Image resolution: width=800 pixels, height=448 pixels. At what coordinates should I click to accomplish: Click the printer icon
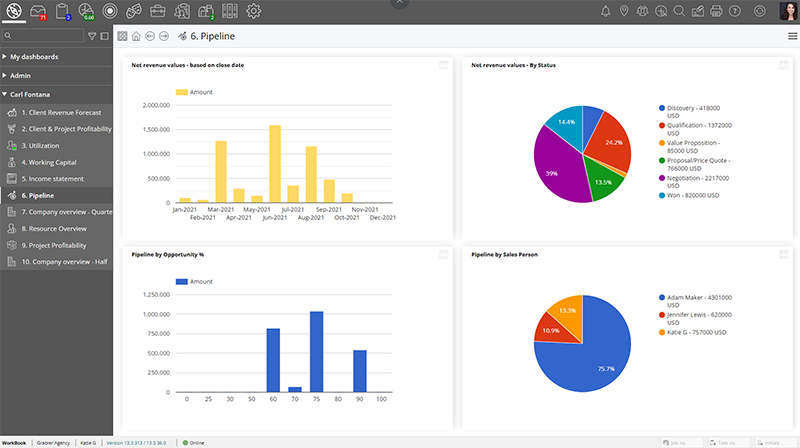pyautogui.click(x=716, y=12)
